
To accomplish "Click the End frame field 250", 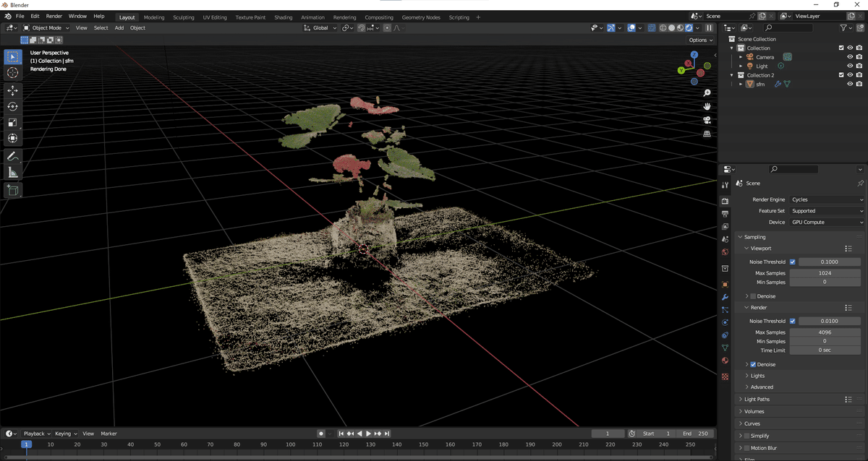I will (x=695, y=434).
